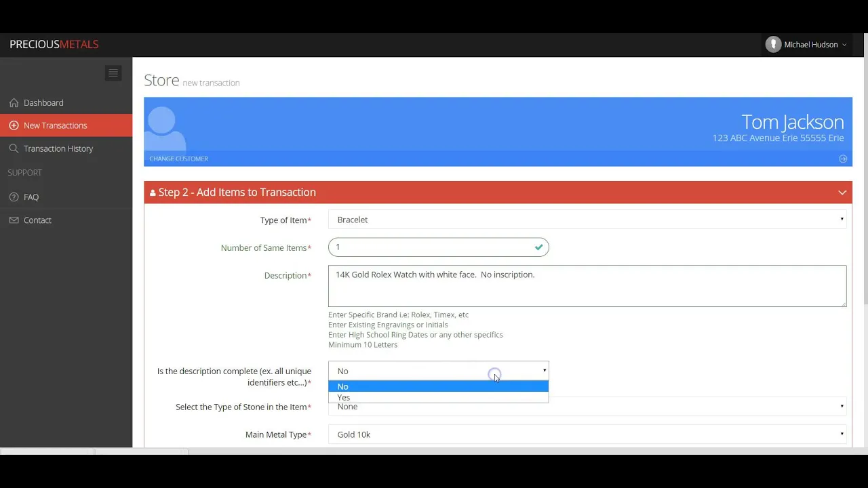Open New Transactions in the sidebar

tap(66, 125)
